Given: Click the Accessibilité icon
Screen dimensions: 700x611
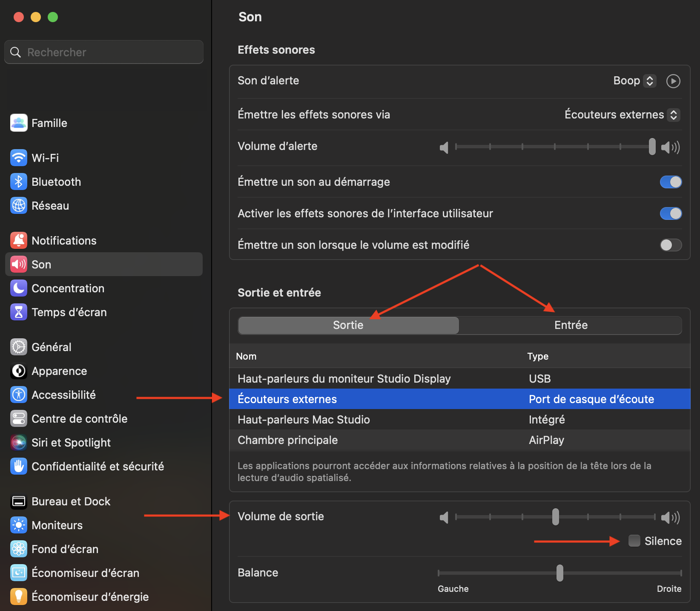Looking at the screenshot, I should pyautogui.click(x=18, y=395).
